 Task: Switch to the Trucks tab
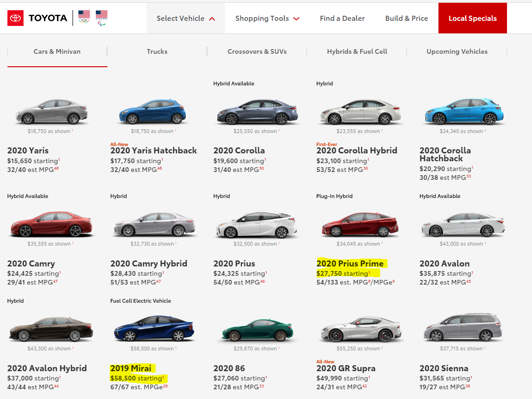[x=157, y=51]
